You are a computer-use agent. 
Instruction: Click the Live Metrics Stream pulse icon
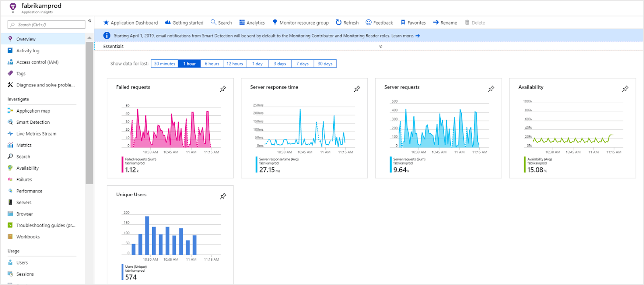(10, 133)
